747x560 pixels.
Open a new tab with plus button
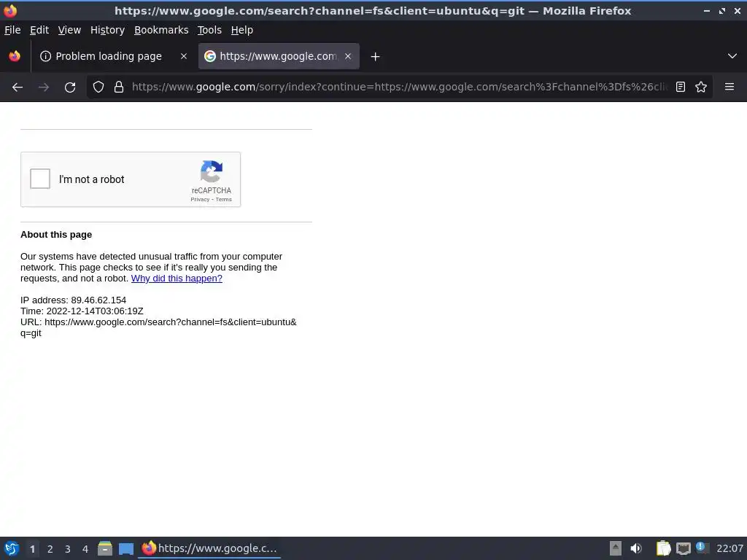(376, 57)
